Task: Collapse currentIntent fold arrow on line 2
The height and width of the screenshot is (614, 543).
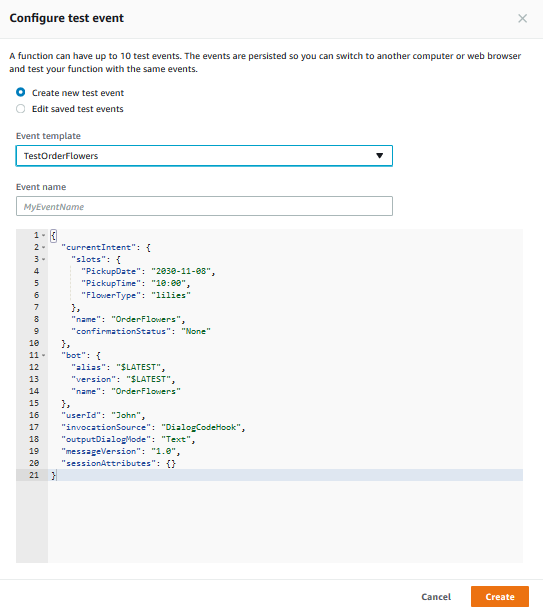Action: [43, 247]
